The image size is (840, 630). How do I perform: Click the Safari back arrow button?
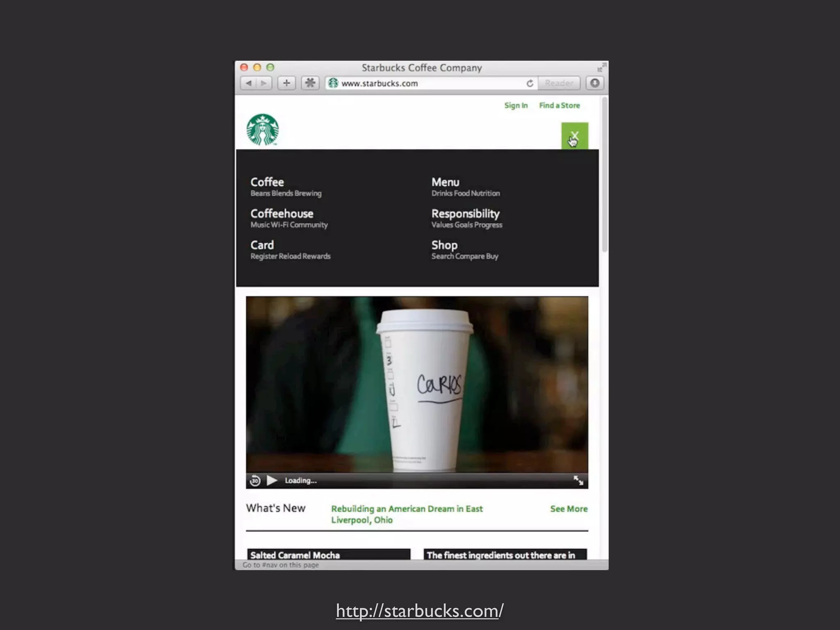[249, 83]
